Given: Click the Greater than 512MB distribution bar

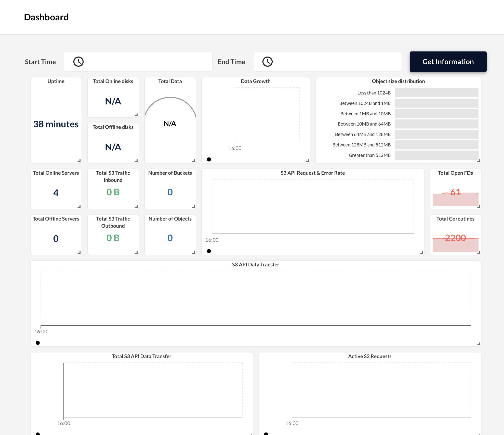Looking at the screenshot, I should 436,155.
